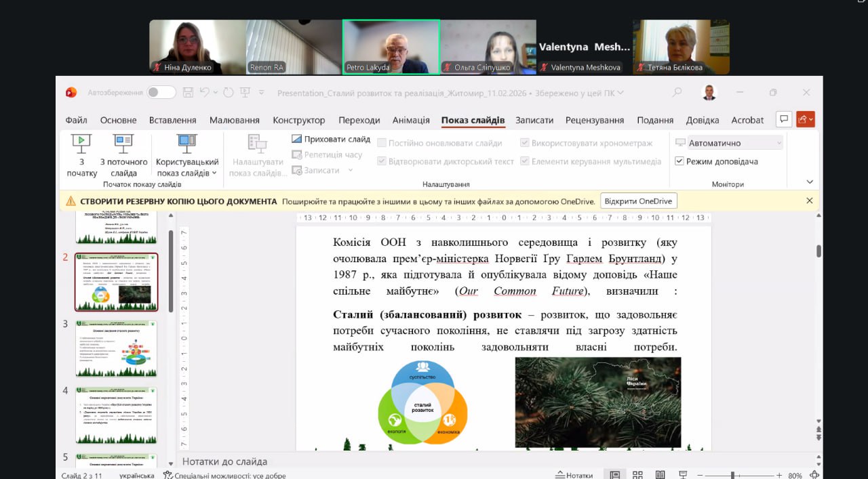Viewport: 868px width, 479px height.
Task: Switch to Slide Sorter view icon
Action: click(x=637, y=475)
